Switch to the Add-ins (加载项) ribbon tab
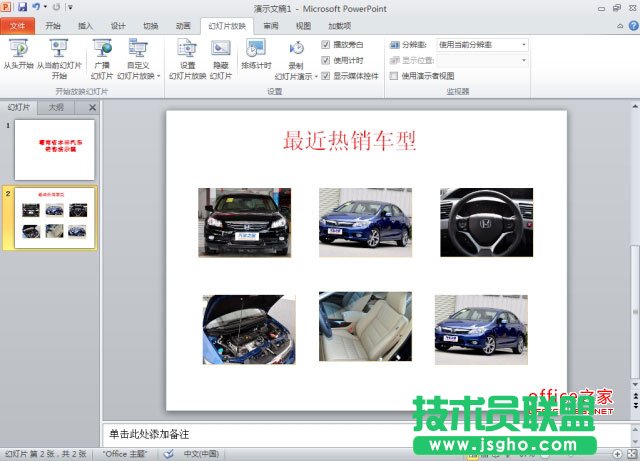This screenshot has width=640, height=461. (x=340, y=26)
